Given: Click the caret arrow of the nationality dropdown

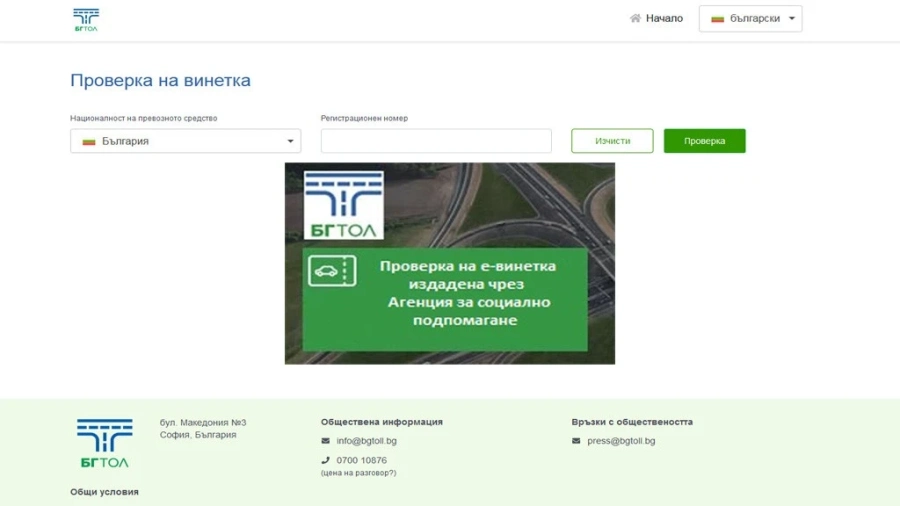Looking at the screenshot, I should 290,141.
